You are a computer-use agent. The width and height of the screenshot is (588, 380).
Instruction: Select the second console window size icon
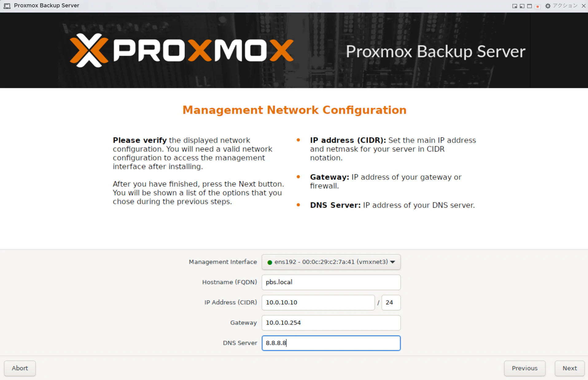click(x=522, y=6)
